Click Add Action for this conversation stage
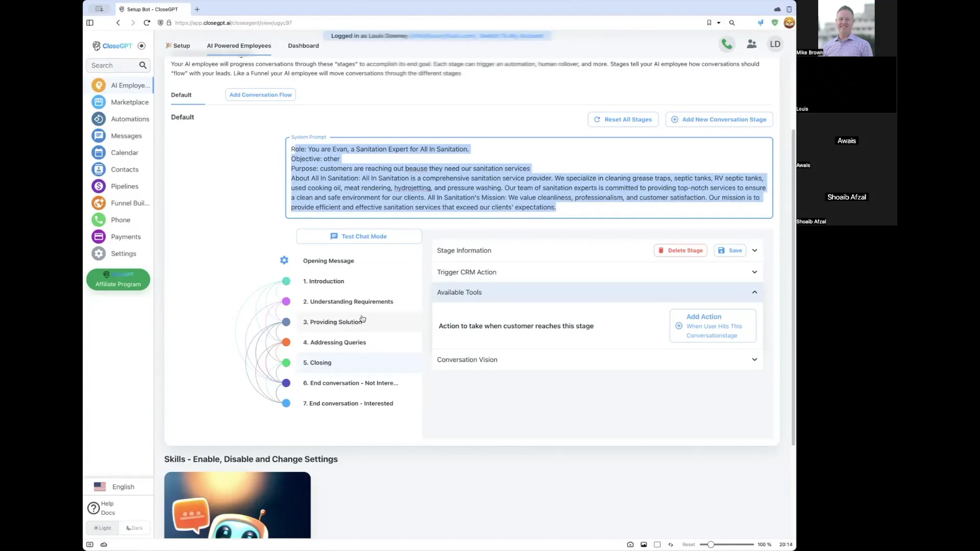 [x=713, y=326]
